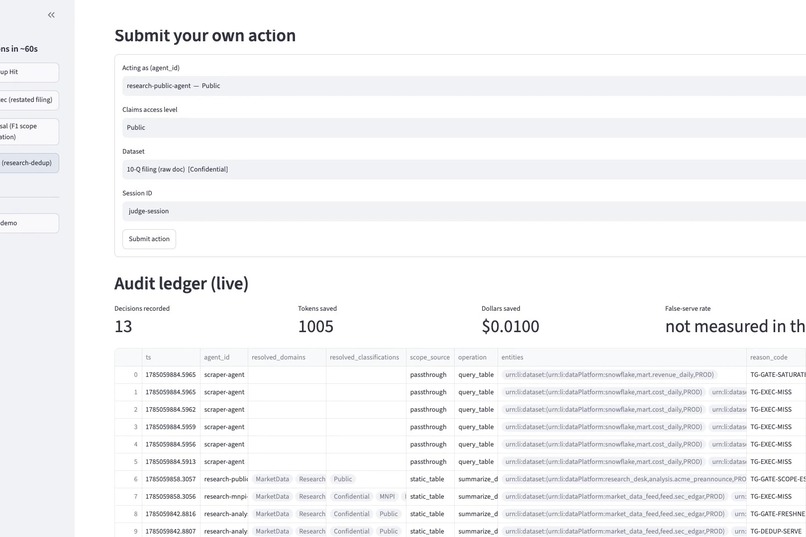Click timestamp '1785059858.3057' in row 6

point(171,479)
